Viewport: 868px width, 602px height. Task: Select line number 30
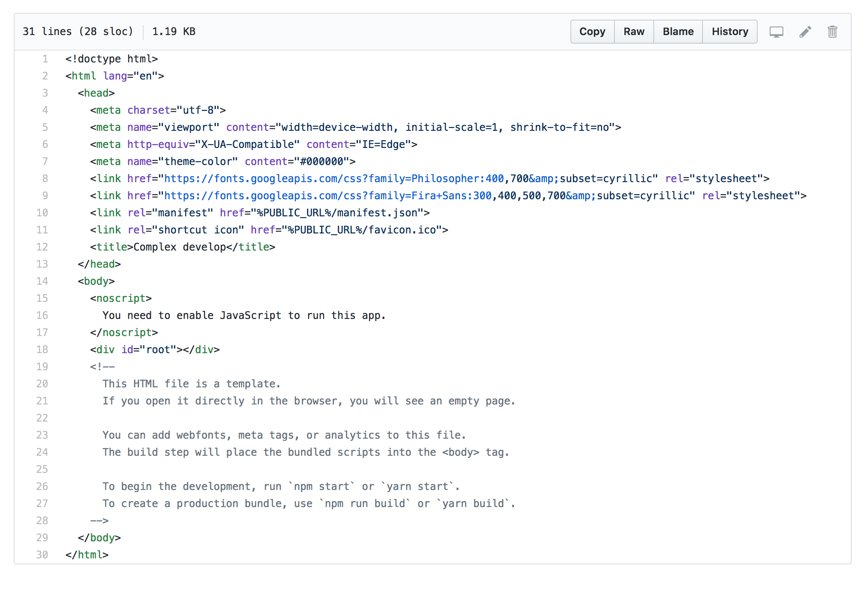coord(42,555)
